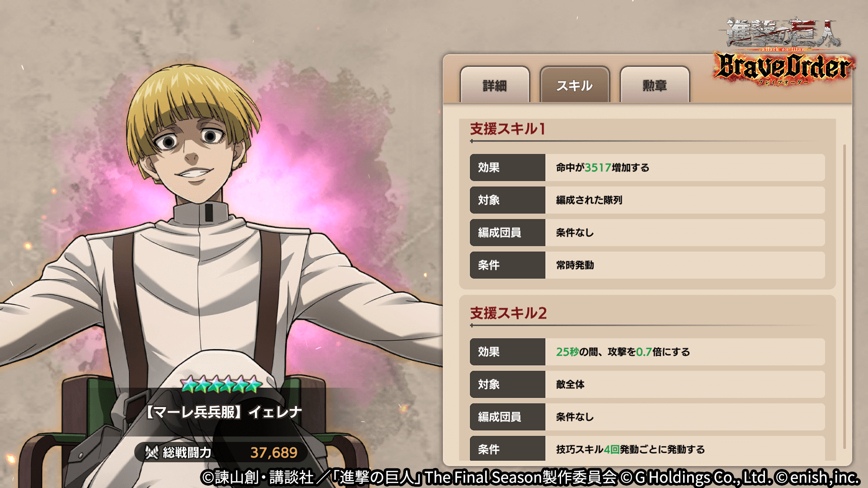
Task: Click the skill panel vertical scrollbar
Action: click(x=844, y=296)
